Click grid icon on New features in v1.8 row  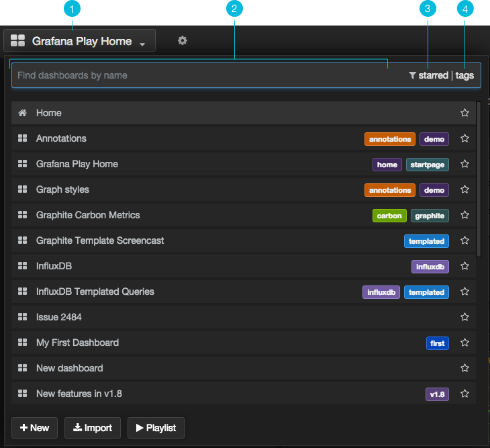click(22, 394)
